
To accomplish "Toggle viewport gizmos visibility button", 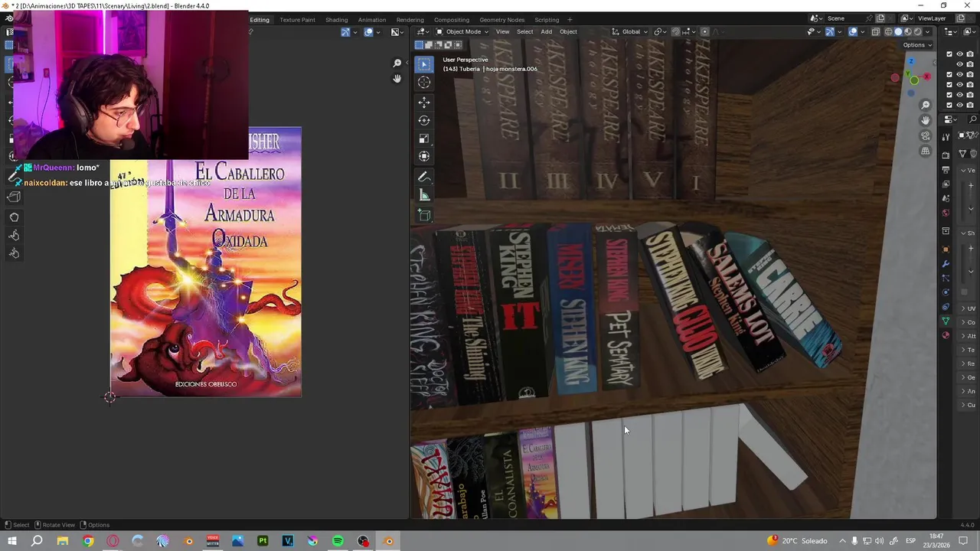I will tap(830, 31).
